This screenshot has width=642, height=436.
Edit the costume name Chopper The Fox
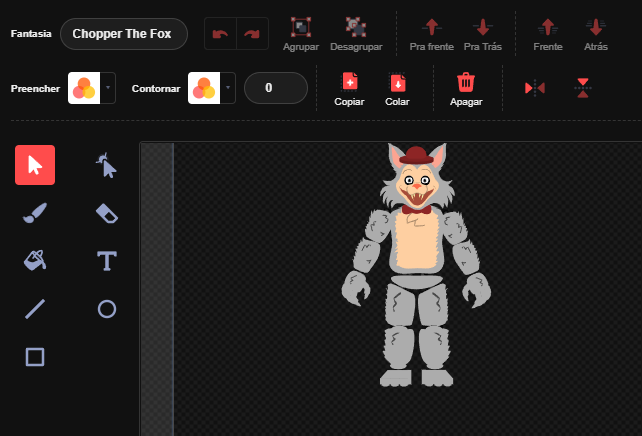(x=124, y=34)
